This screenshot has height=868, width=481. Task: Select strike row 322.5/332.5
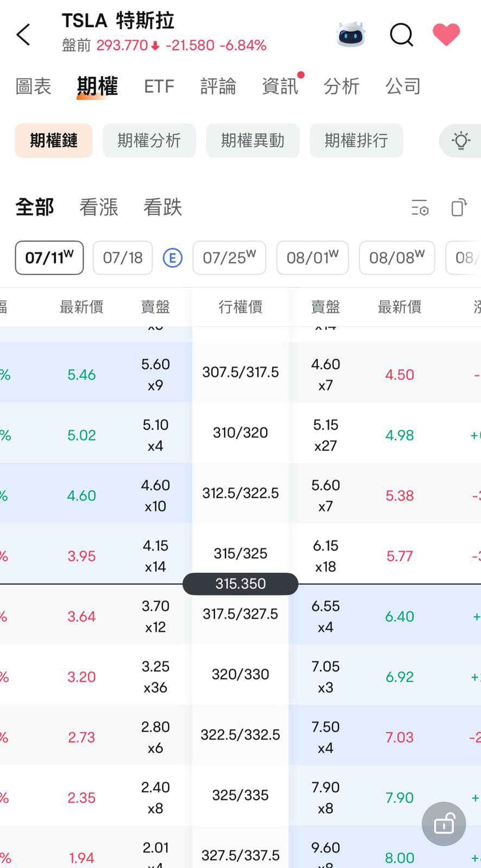(240, 735)
